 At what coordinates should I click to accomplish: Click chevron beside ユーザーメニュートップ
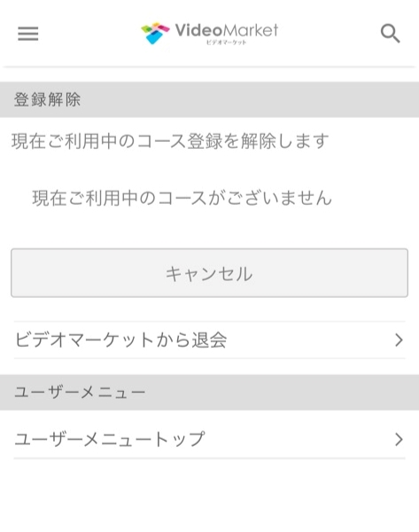(399, 440)
